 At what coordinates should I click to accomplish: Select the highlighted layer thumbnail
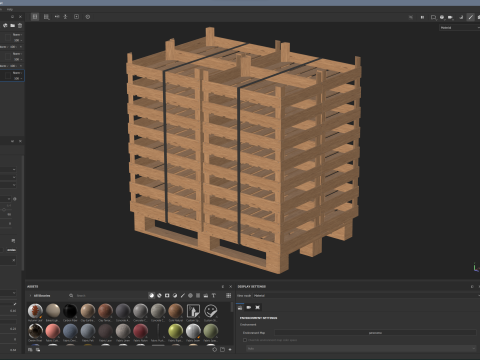(x=8, y=76)
